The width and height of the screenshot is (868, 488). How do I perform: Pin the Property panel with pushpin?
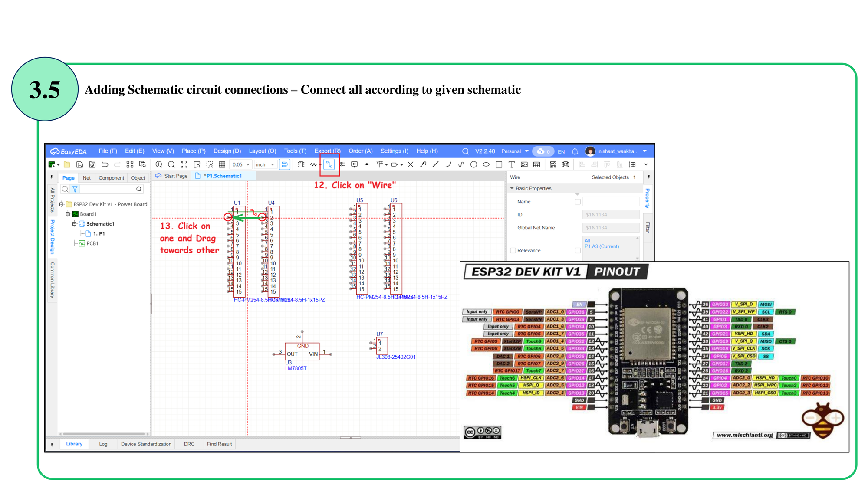coord(649,177)
